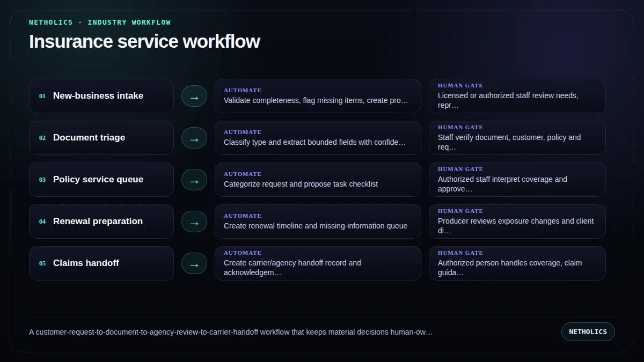Click the AUTOMATE label in the New-business intake row
Image resolution: width=644 pixels, height=362 pixels.
point(243,90)
